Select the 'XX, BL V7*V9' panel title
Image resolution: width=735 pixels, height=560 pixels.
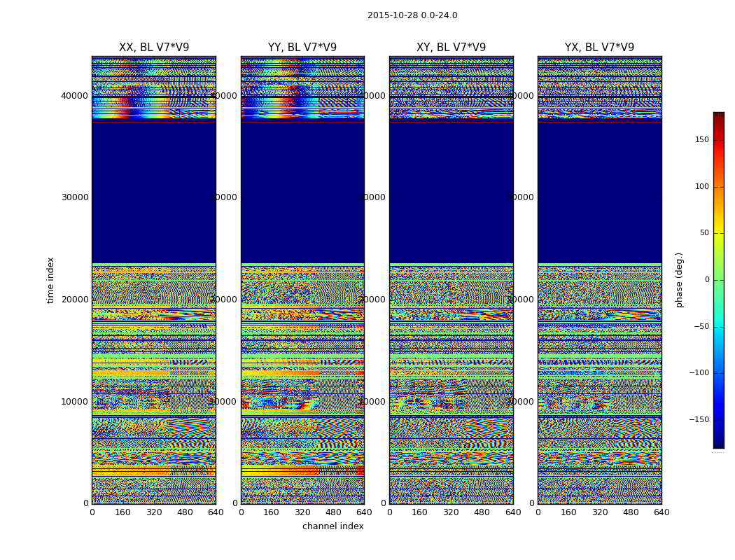click(x=154, y=48)
